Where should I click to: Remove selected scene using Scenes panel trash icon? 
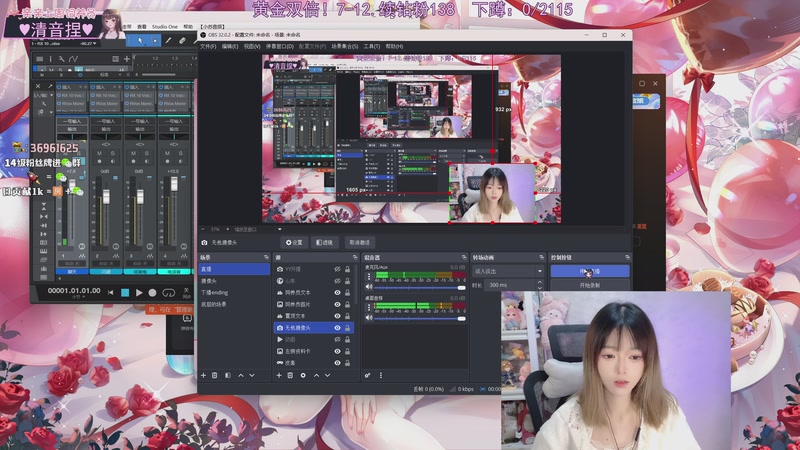point(215,376)
